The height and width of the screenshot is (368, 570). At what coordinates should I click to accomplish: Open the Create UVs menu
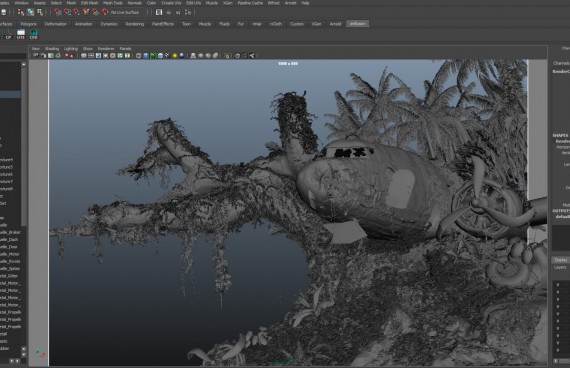[171, 3]
